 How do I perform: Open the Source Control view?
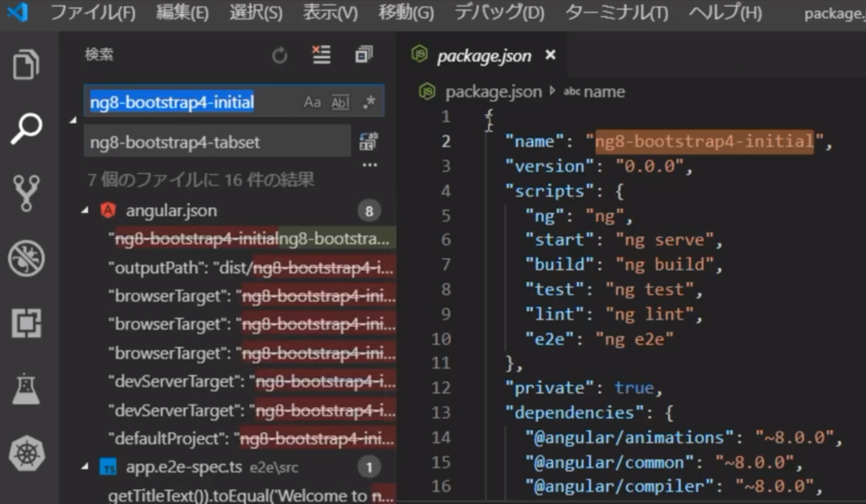[26, 193]
